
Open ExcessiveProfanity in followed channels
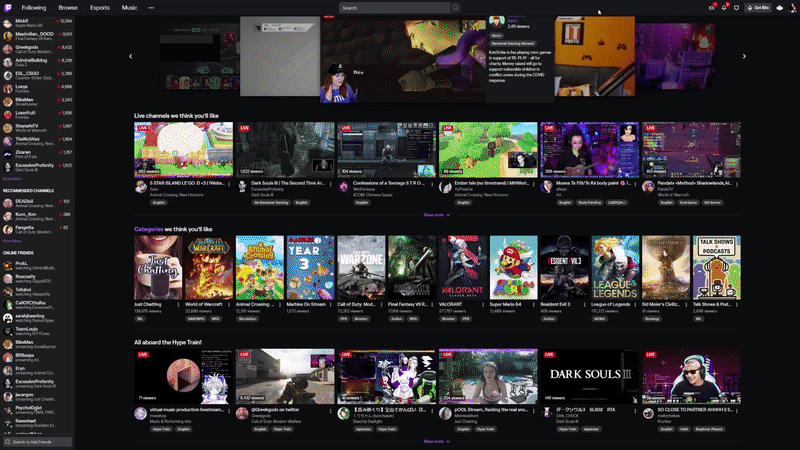click(x=37, y=167)
